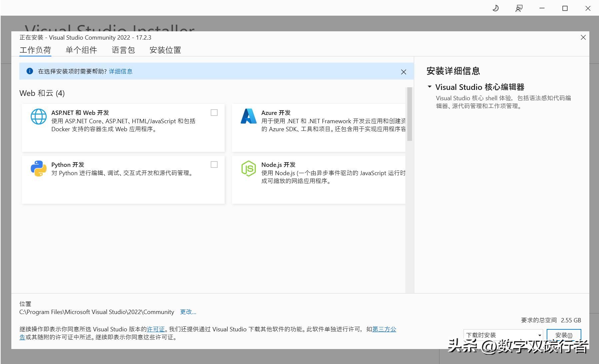The height and width of the screenshot is (364, 599).
Task: Open the 更改... location link
Action: click(188, 312)
